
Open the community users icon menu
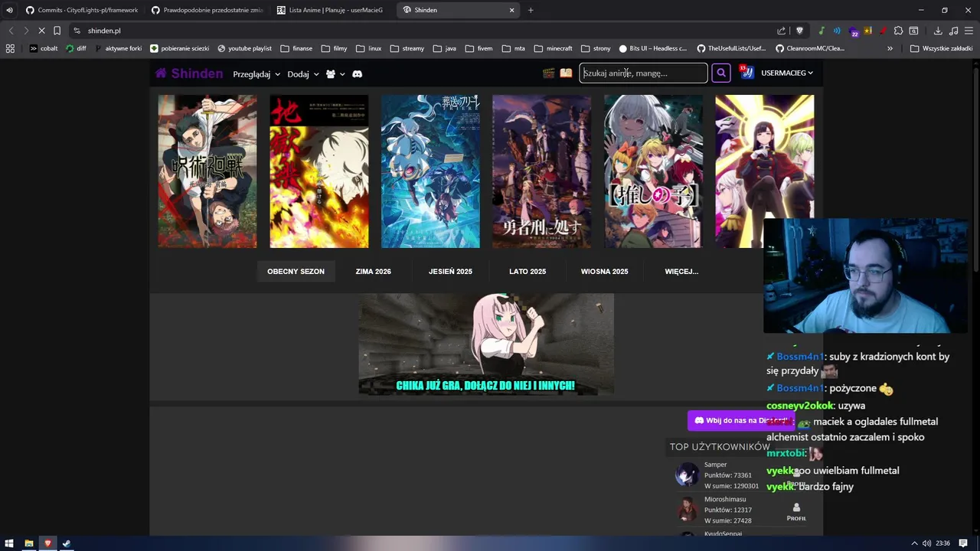tap(335, 73)
